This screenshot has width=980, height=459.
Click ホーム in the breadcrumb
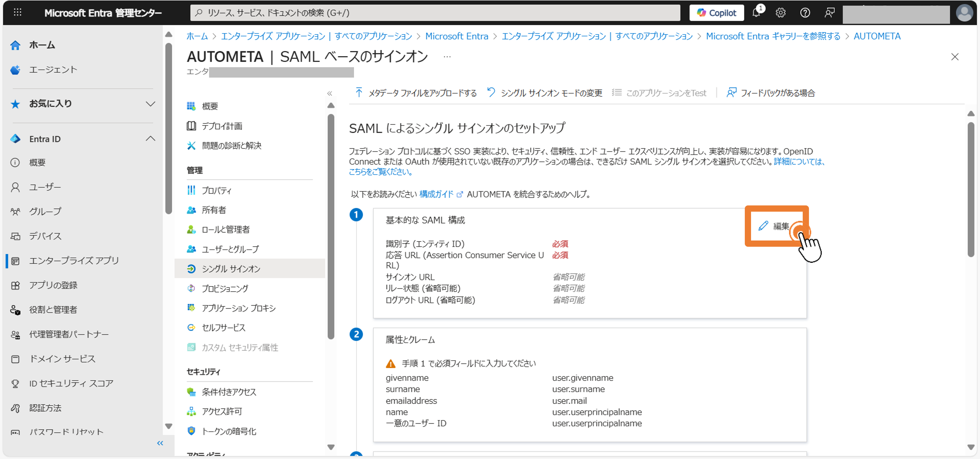pyautogui.click(x=197, y=36)
